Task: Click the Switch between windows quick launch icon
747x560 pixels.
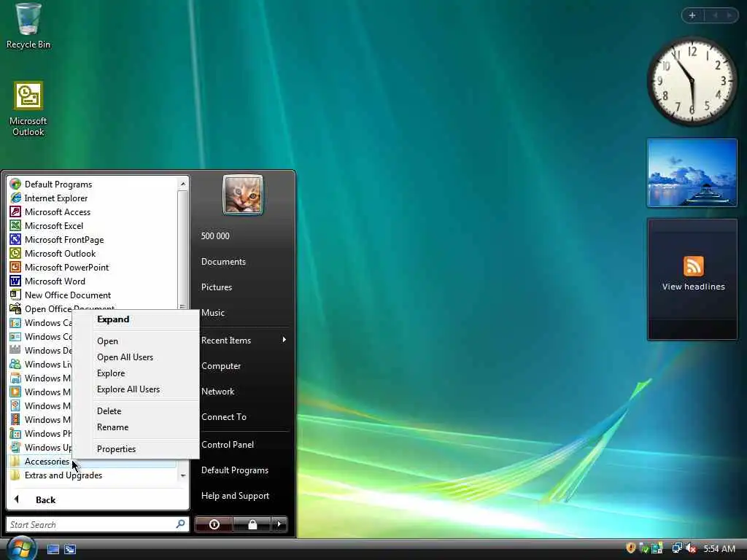Action: coord(70,549)
